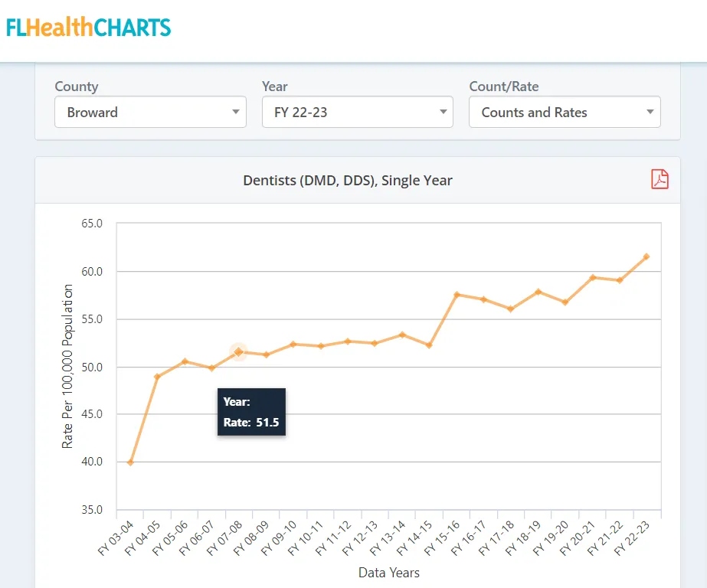
Task: Click the PDF export icon
Action: pos(660,178)
